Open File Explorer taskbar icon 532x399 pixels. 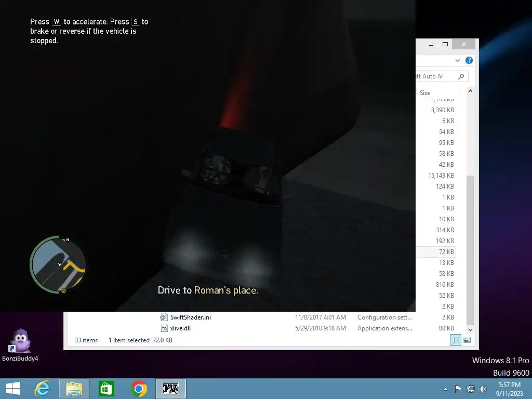74,389
